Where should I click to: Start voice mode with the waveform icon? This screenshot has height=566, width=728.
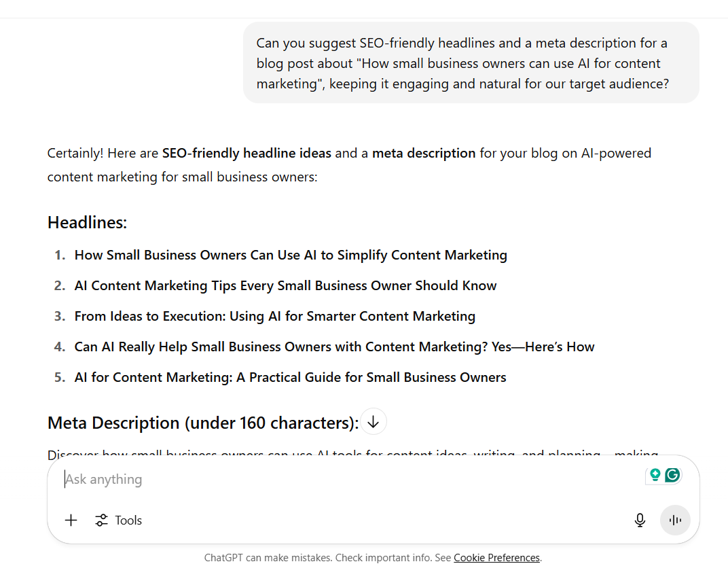pyautogui.click(x=675, y=520)
